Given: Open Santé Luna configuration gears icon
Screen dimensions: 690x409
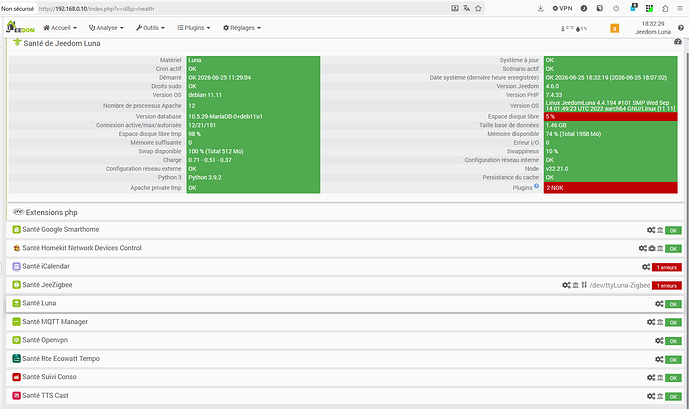Looking at the screenshot, I should (659, 304).
